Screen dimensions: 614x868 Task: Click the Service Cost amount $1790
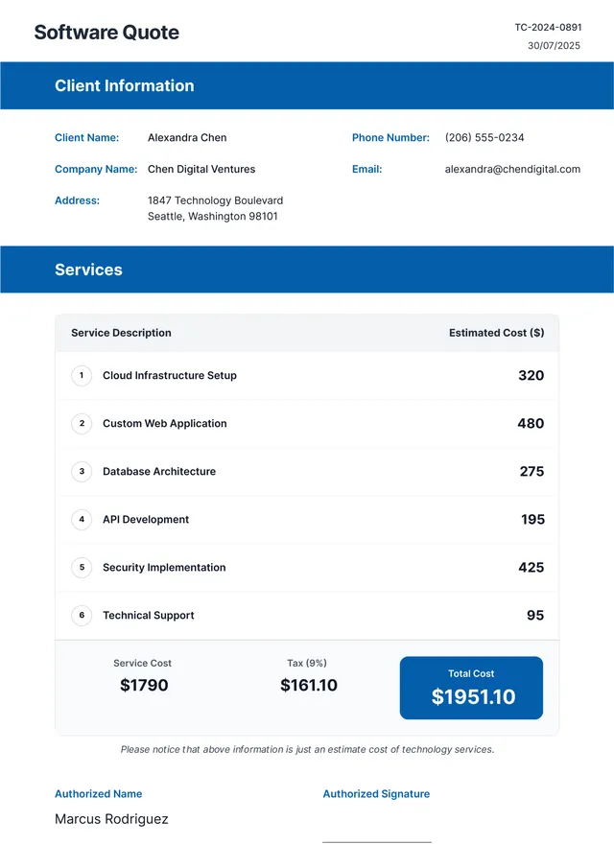[144, 686]
